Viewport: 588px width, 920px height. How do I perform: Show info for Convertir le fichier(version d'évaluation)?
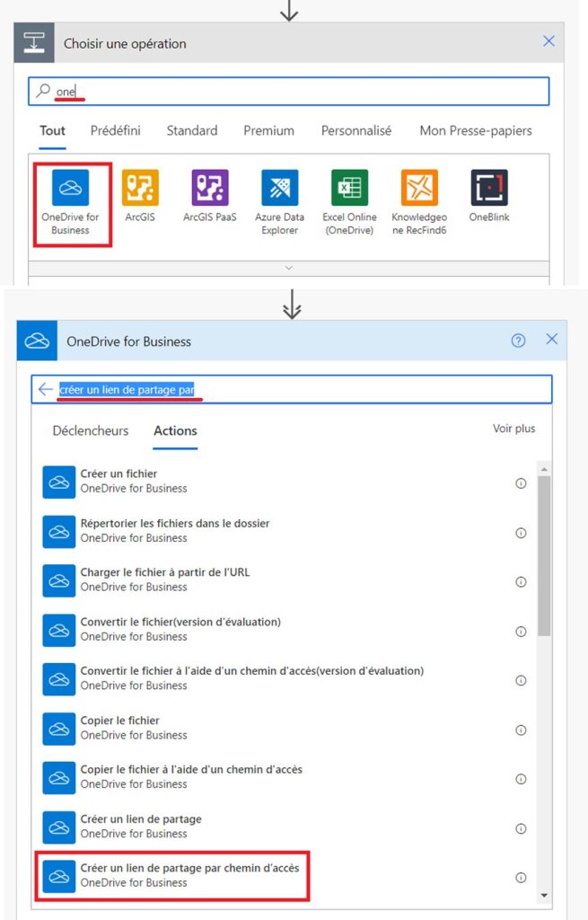pos(521,632)
